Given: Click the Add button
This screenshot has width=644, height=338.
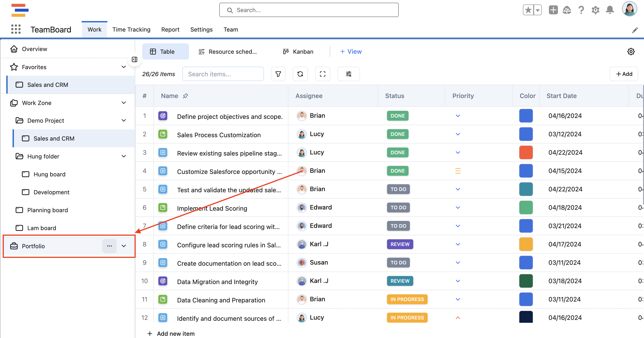Looking at the screenshot, I should (x=624, y=74).
